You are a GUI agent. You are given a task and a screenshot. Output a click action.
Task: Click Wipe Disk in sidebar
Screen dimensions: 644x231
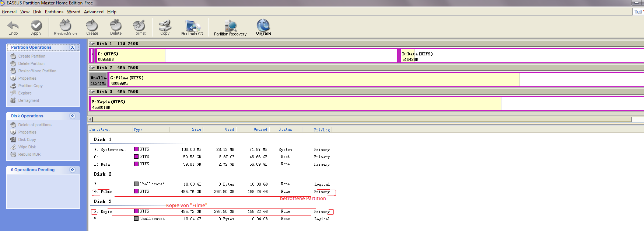pos(27,147)
